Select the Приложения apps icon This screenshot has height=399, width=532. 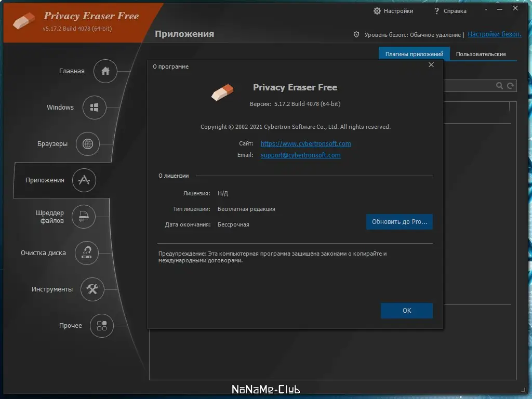84,180
